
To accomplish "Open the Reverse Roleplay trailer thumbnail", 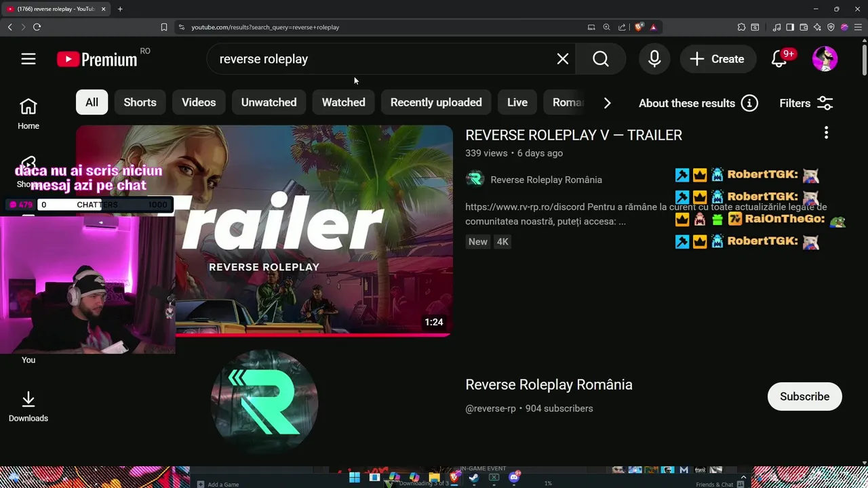I will click(x=264, y=230).
